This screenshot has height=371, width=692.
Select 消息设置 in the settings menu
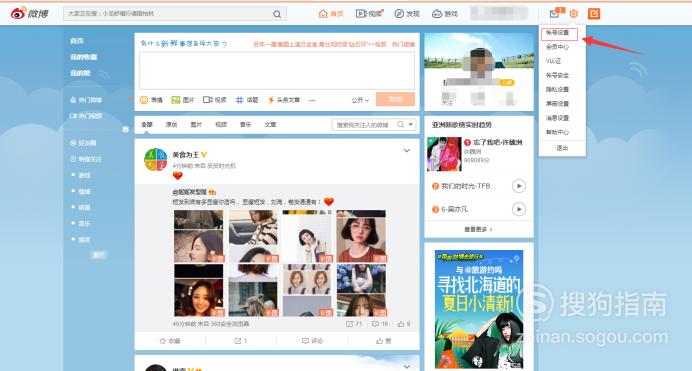(557, 118)
